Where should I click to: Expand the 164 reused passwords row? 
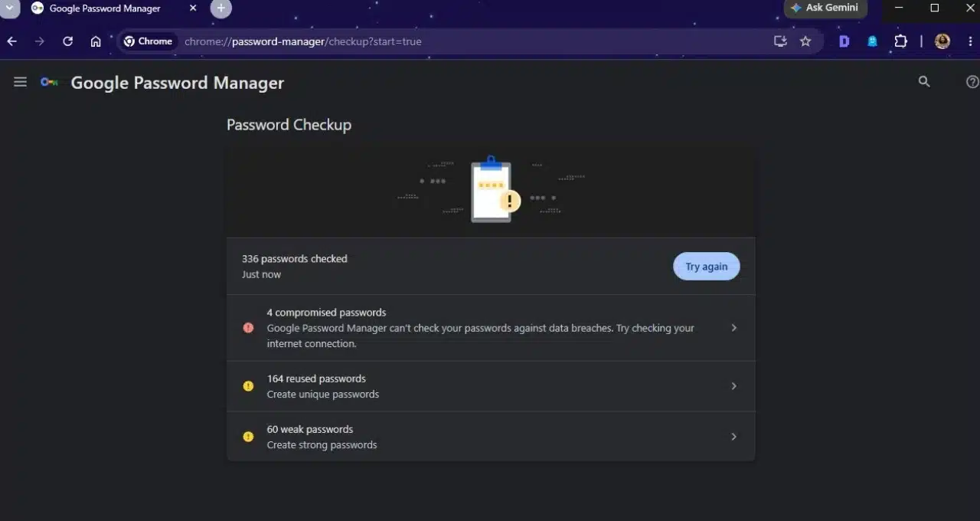pos(491,386)
